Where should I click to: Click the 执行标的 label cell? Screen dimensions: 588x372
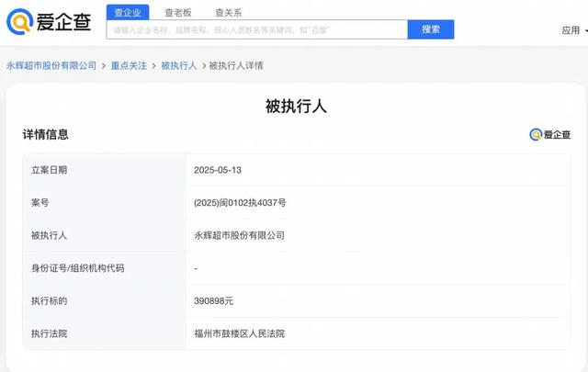[x=104, y=300]
